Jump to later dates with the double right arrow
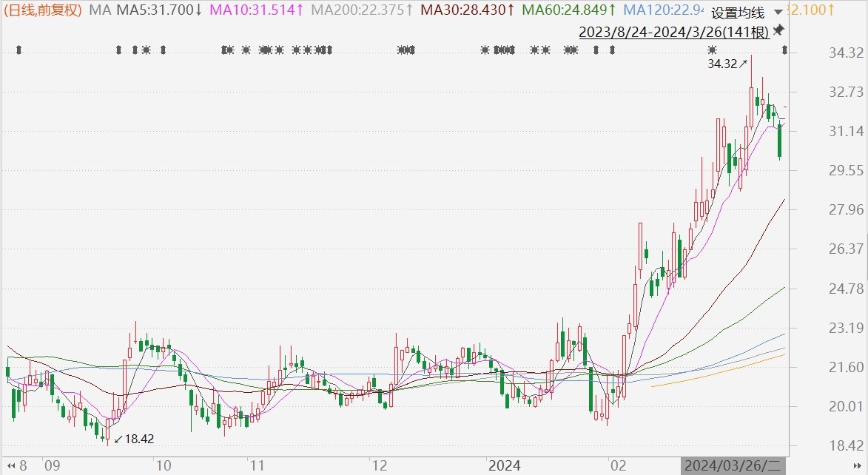The image size is (868, 475). (x=855, y=466)
